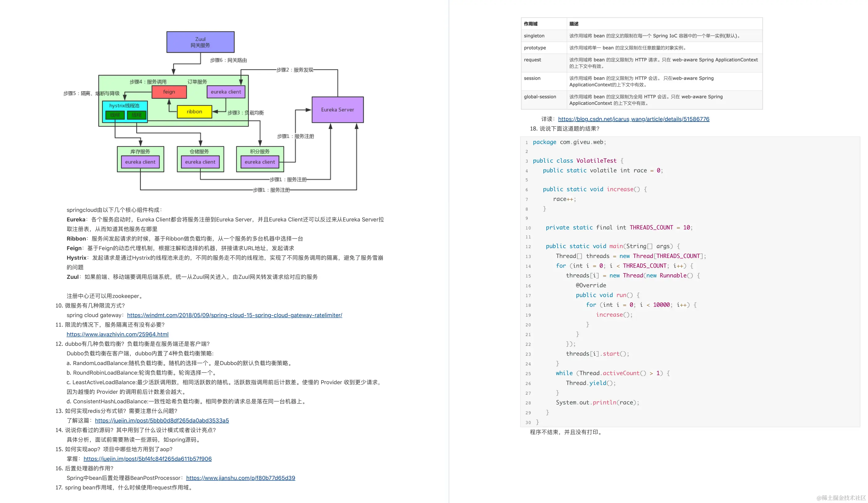Image resolution: width=868 pixels, height=503 pixels.
Task: Open the javazhiyin.com 25964 link
Action: coord(118,334)
